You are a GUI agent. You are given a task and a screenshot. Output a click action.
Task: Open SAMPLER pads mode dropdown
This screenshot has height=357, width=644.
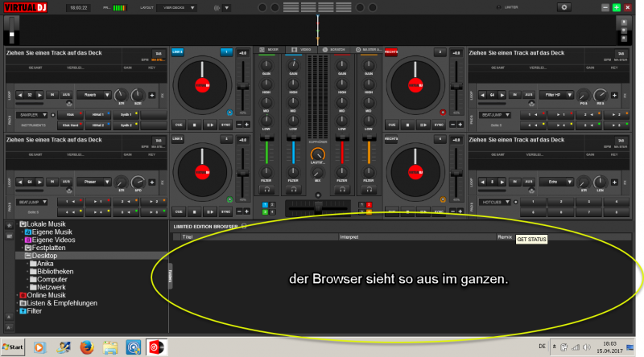(x=32, y=115)
